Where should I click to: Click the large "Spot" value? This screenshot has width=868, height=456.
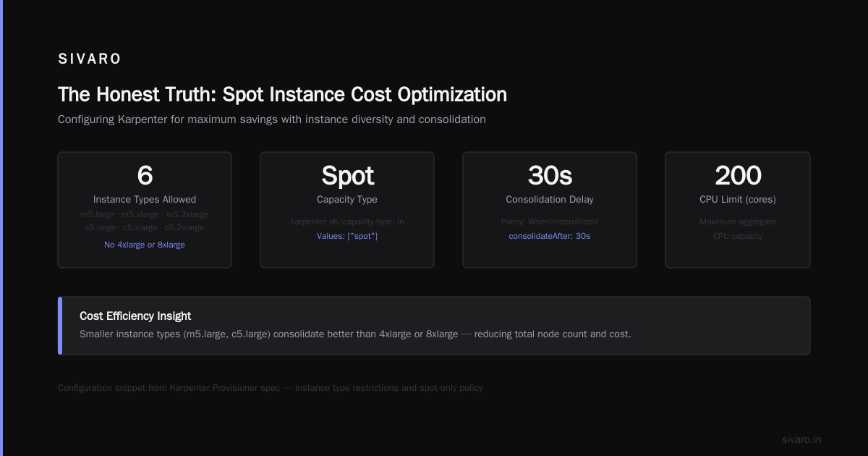(x=347, y=176)
